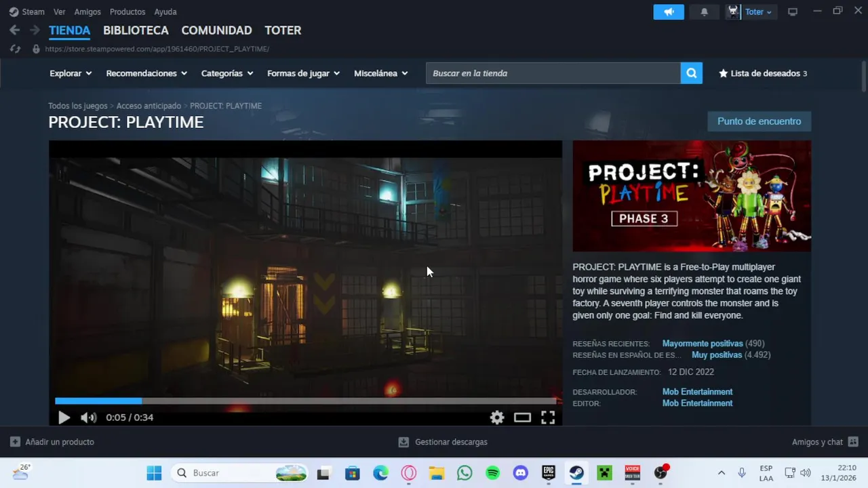Image resolution: width=868 pixels, height=488 pixels.
Task: Open the notifications bell
Action: pos(704,12)
